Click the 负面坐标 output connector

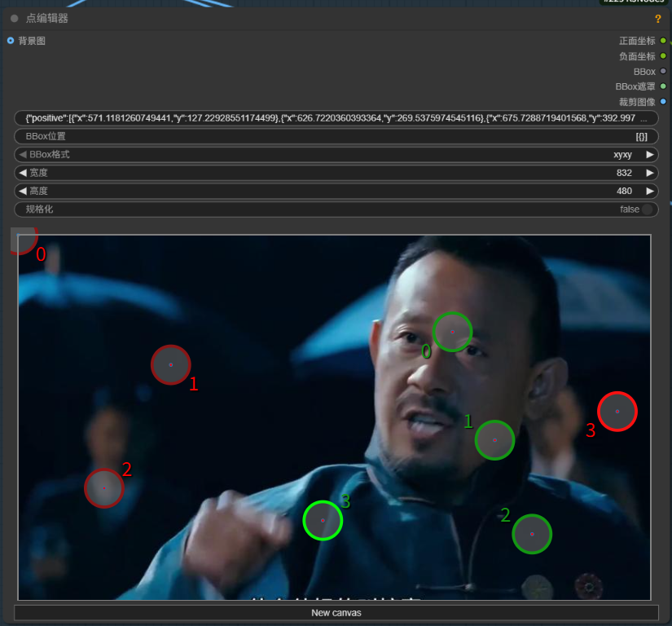[x=663, y=56]
